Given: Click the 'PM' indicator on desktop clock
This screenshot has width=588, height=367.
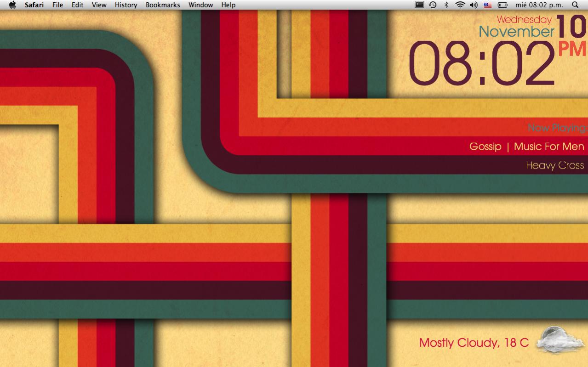Looking at the screenshot, I should [x=573, y=49].
